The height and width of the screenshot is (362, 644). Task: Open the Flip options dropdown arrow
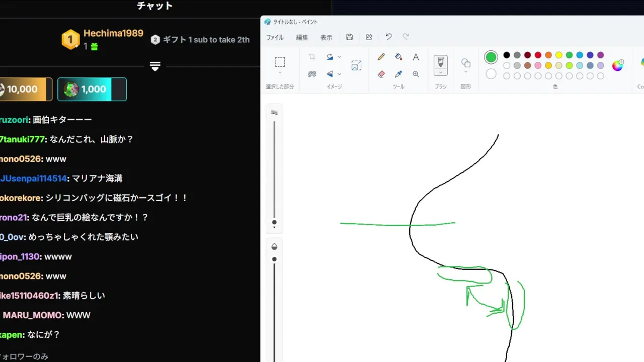pyautogui.click(x=340, y=74)
